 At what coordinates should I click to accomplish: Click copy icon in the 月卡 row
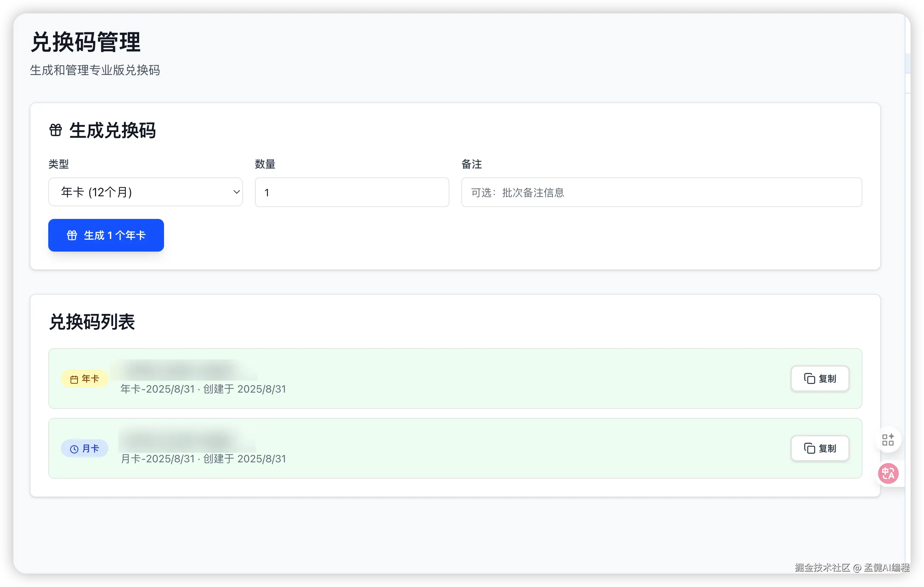809,448
